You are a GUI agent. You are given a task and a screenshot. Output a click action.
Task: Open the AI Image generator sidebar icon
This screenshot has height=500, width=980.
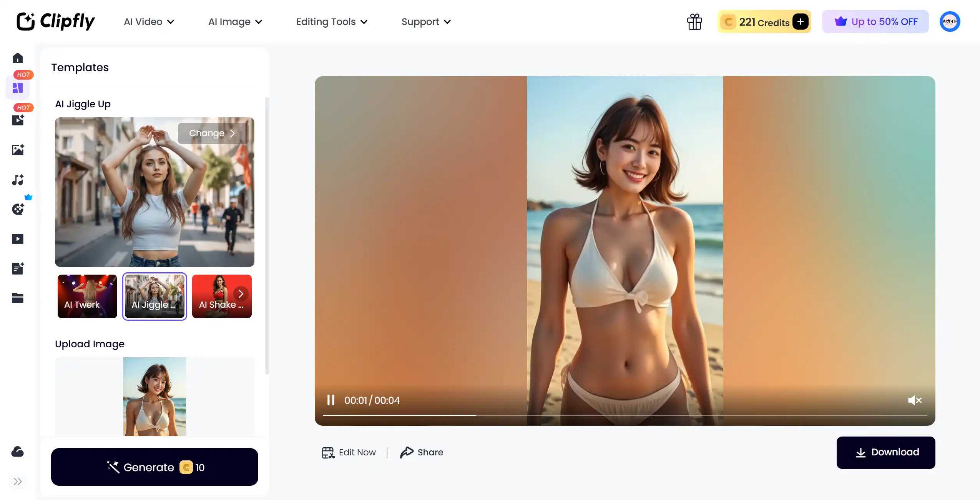tap(18, 150)
